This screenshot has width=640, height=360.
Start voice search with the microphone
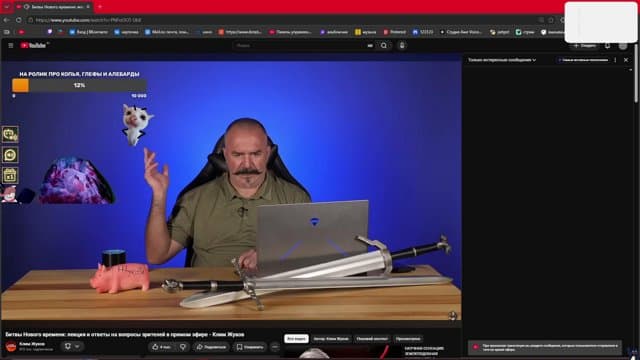(402, 46)
